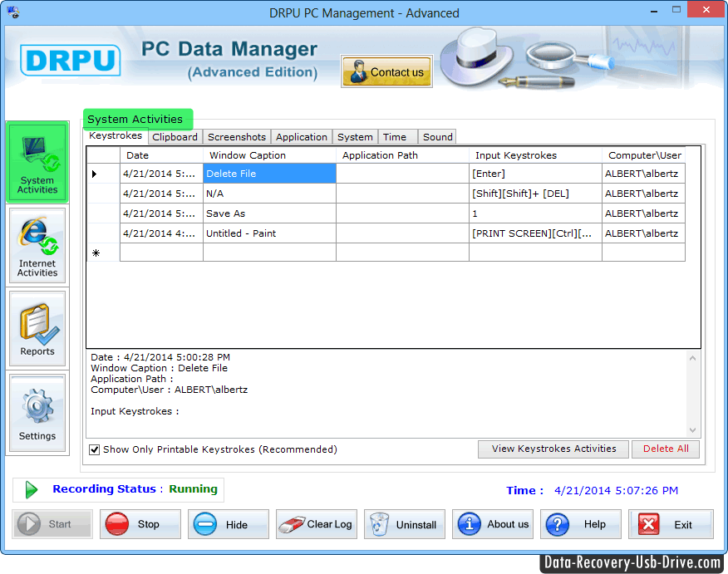Click date cell of Untitled - Paint row
The image size is (728, 574).
[x=161, y=233]
